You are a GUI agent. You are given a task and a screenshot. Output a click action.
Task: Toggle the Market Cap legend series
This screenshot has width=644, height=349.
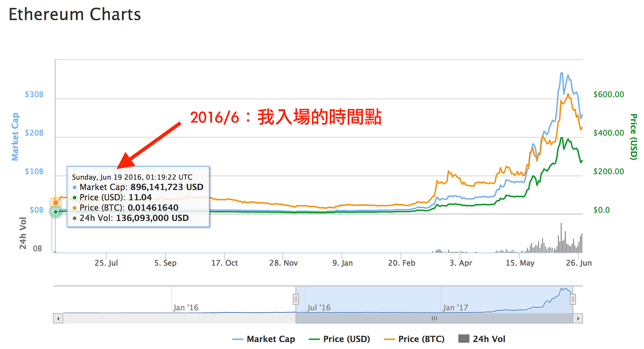click(x=264, y=339)
